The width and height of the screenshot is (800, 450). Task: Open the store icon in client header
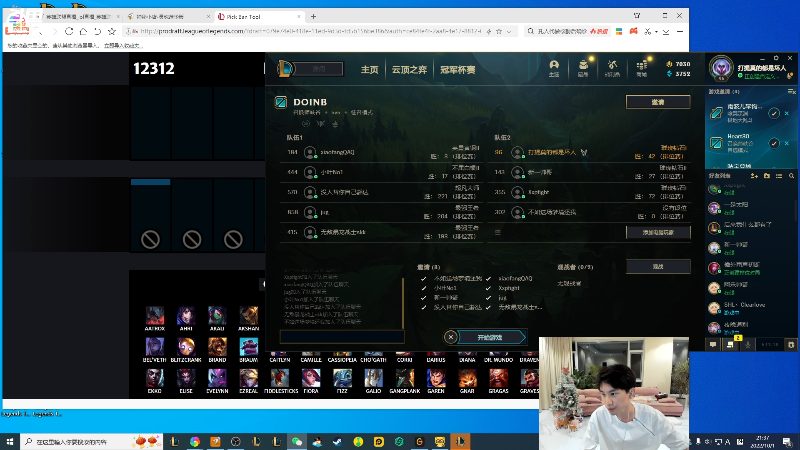642,67
